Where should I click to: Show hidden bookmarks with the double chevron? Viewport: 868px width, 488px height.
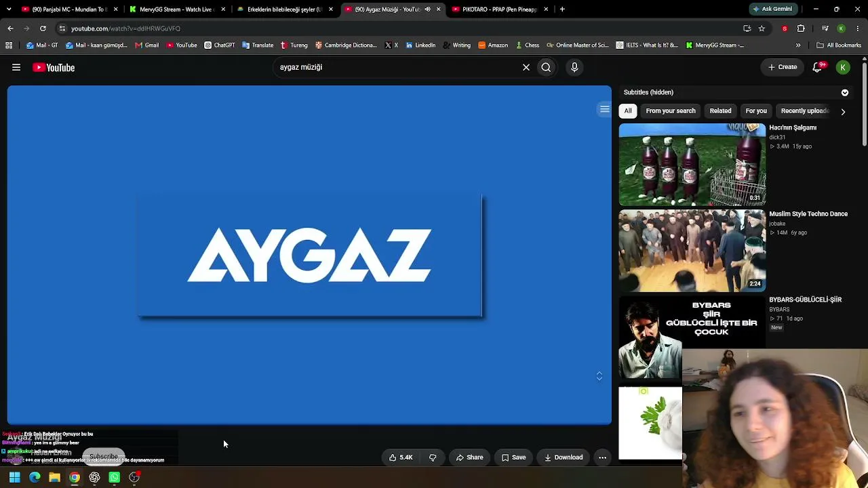pos(798,45)
